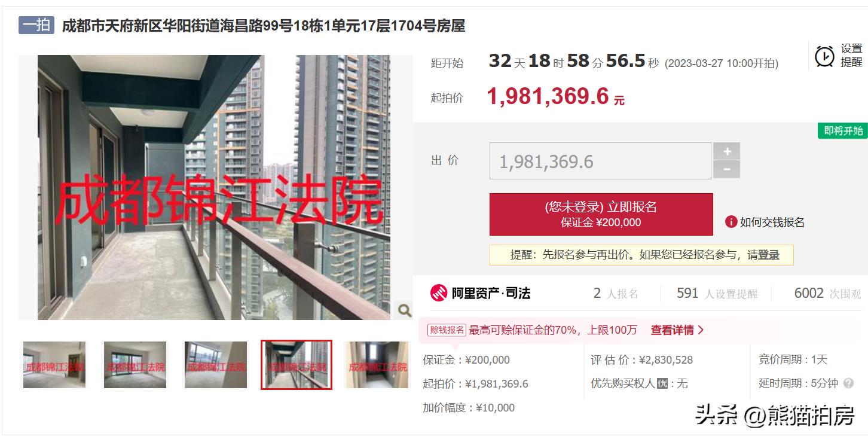Click the magnifier icon on the main photo
The image size is (868, 439).
point(404,310)
